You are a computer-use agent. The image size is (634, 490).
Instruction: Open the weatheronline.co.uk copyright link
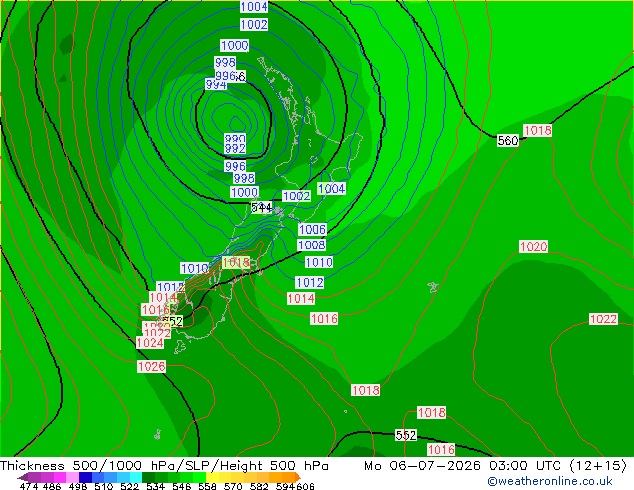[550, 481]
